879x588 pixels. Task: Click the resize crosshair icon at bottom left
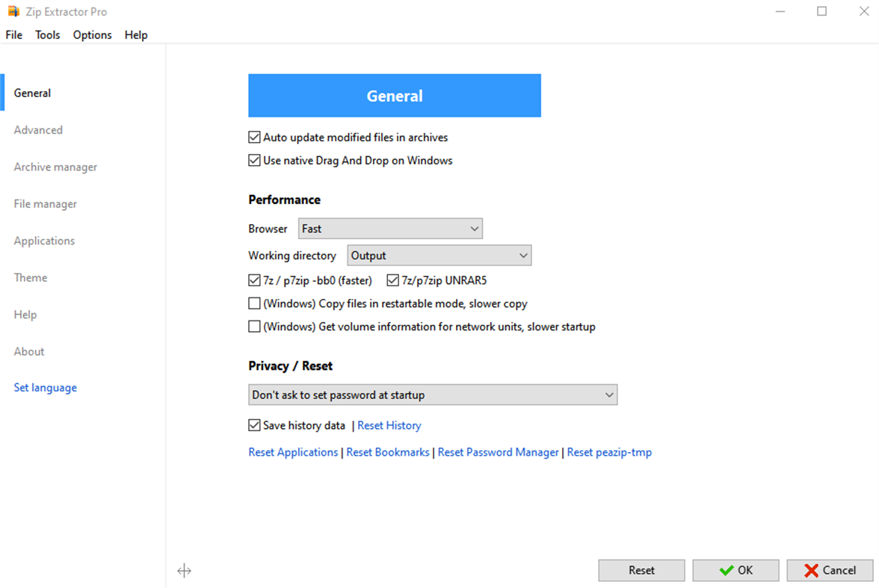(184, 570)
